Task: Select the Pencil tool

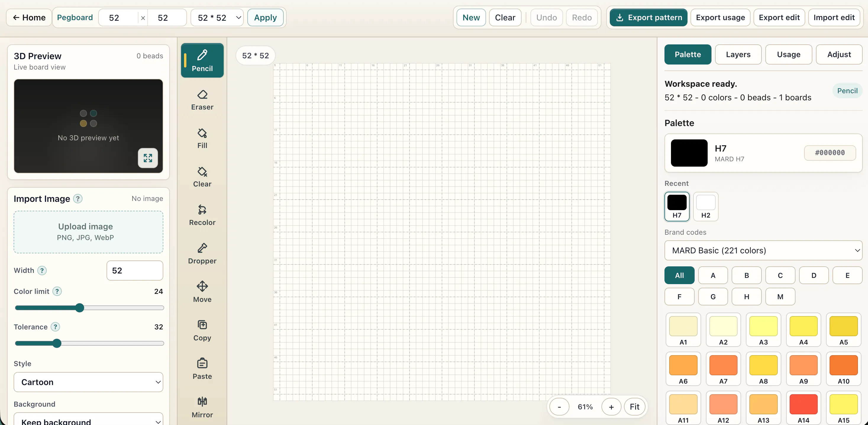Action: tap(202, 60)
